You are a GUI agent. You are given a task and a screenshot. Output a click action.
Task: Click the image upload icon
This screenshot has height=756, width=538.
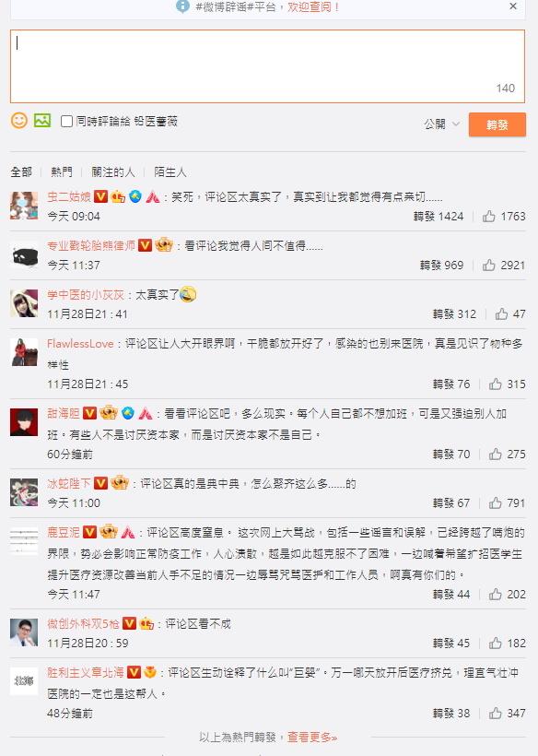42,120
